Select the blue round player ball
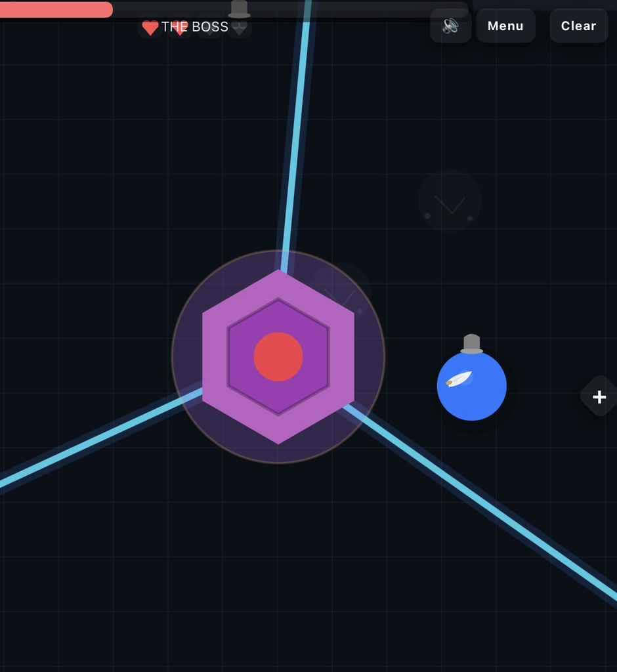Image resolution: width=617 pixels, height=672 pixels. tap(472, 386)
